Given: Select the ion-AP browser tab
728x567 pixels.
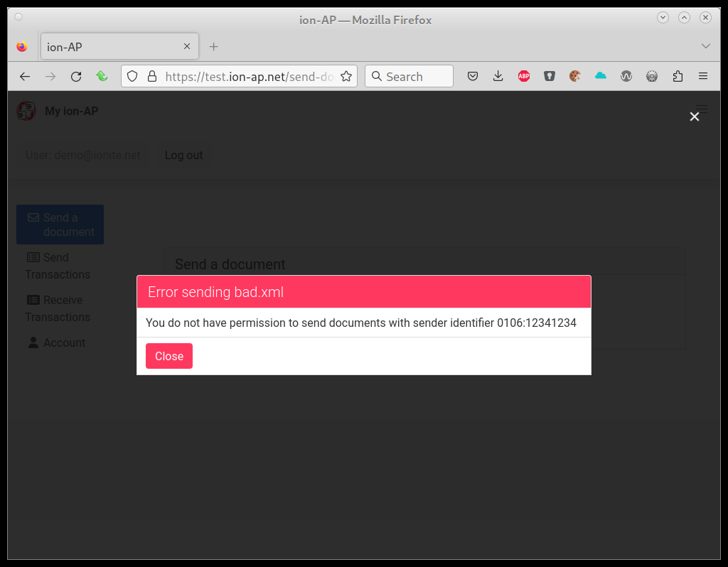Looking at the screenshot, I should pyautogui.click(x=119, y=46).
